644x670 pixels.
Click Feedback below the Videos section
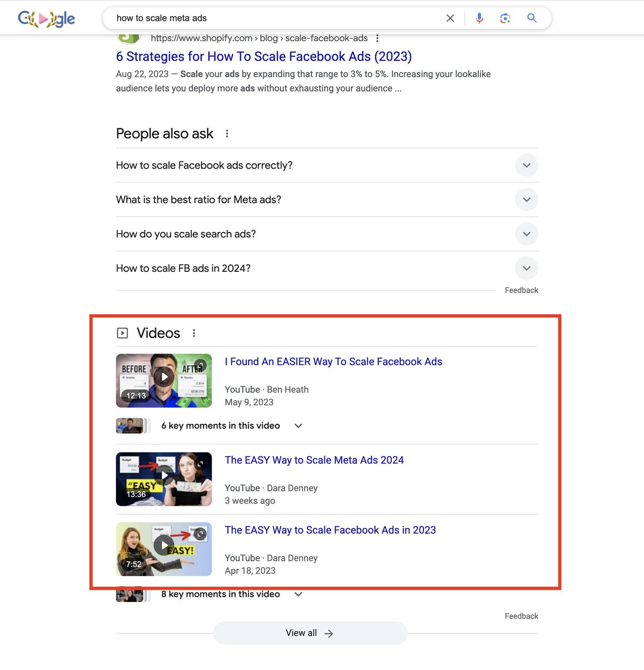pos(521,616)
